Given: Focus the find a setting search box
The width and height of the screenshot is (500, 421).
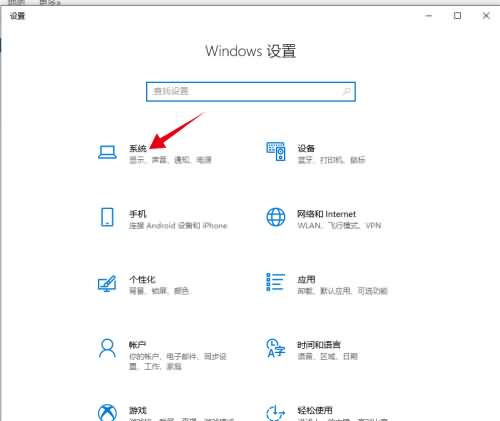Looking at the screenshot, I should point(251,92).
